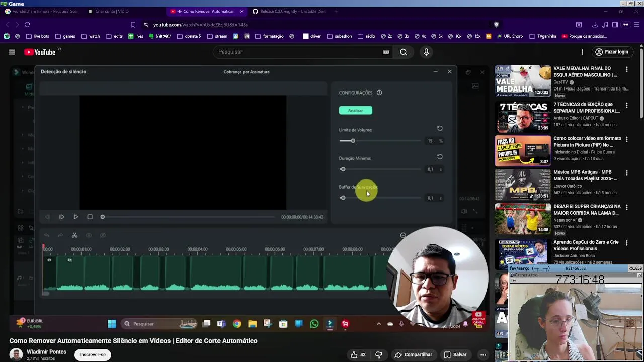The height and width of the screenshot is (362, 644).
Task: Bookmark this page with the bookmark icon
Action: [133, 25]
